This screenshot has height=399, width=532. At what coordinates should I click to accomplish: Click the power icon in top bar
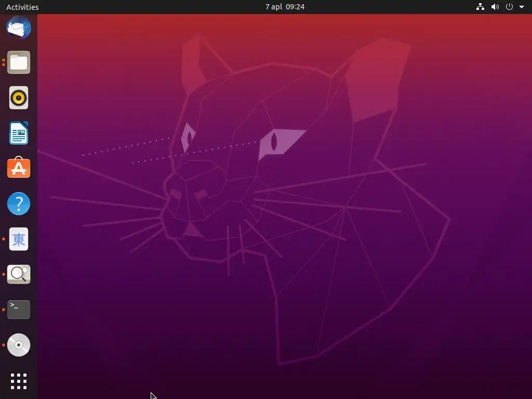pos(509,7)
